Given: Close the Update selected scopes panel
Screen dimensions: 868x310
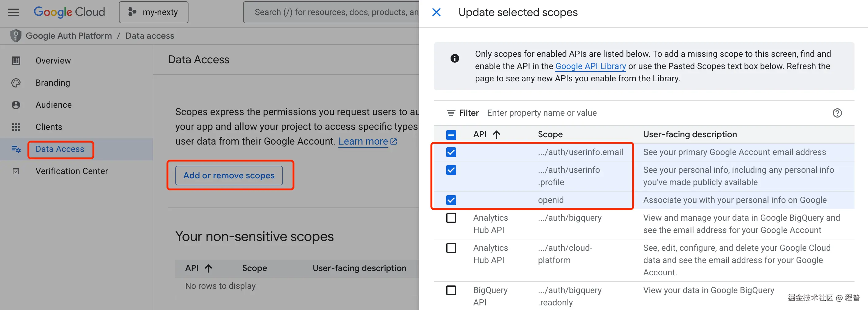Looking at the screenshot, I should click(x=436, y=12).
